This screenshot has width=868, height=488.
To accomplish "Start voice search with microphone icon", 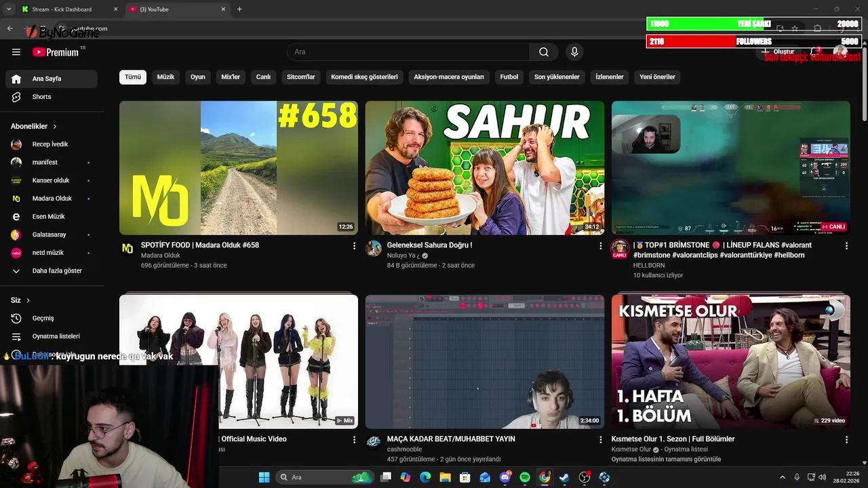I will (574, 52).
